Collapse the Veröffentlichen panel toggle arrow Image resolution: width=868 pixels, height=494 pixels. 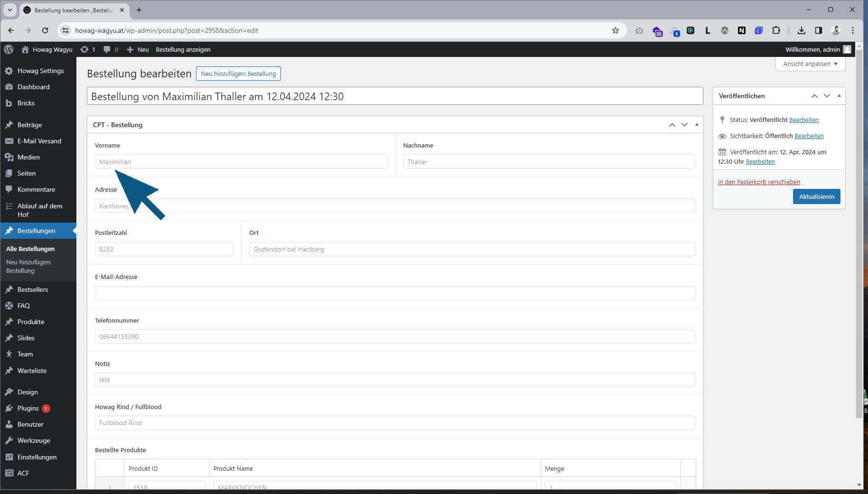(x=839, y=96)
